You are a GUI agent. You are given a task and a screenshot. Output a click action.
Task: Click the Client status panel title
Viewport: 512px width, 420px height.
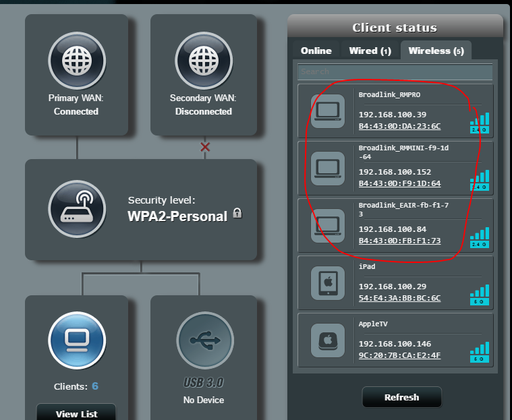click(395, 28)
